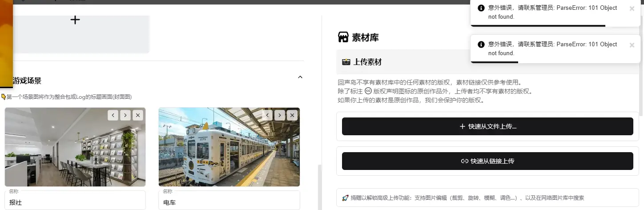Click the camera icon beside 上传素材
Screen dimensions: 644x210
coord(346,62)
